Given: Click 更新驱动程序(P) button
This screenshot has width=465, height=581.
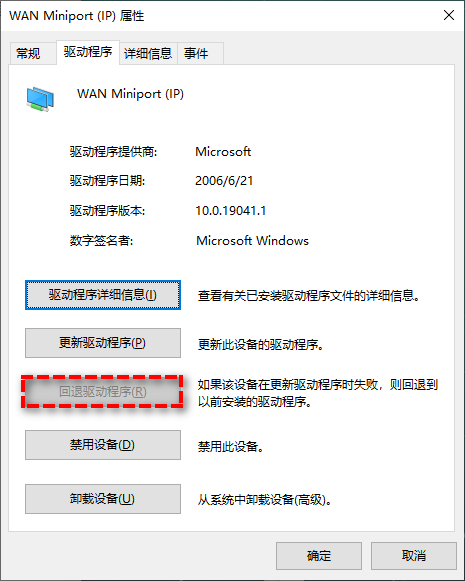Looking at the screenshot, I should pyautogui.click(x=103, y=343).
